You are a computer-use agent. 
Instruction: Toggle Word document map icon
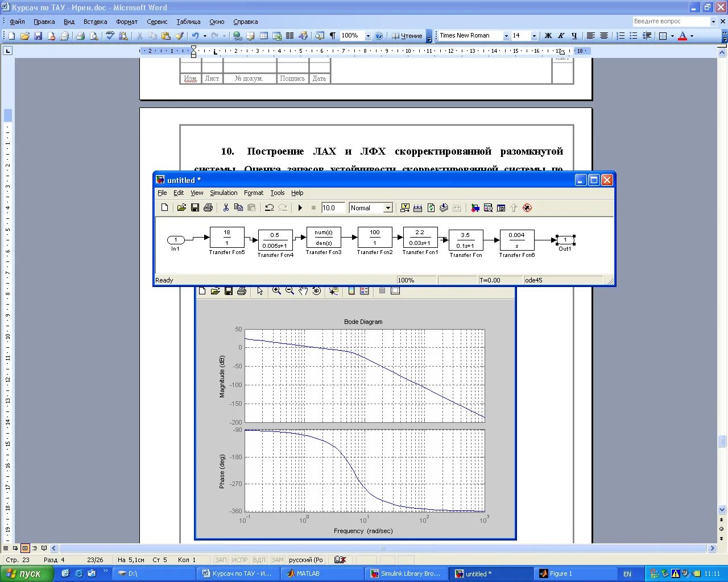click(x=320, y=36)
